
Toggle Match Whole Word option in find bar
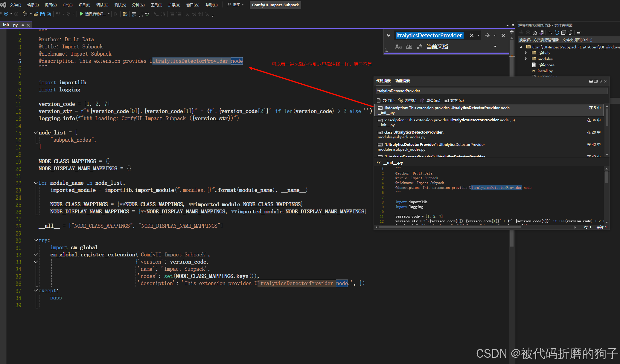click(409, 46)
